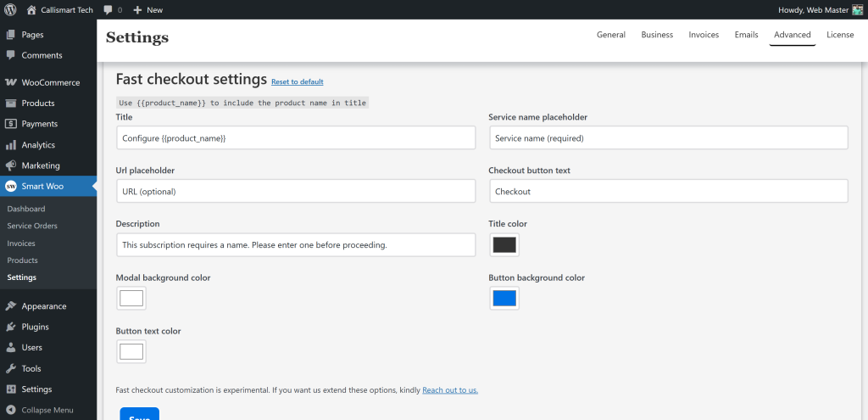Viewport: 868px width, 420px height.
Task: Switch to the General tab
Action: (611, 34)
